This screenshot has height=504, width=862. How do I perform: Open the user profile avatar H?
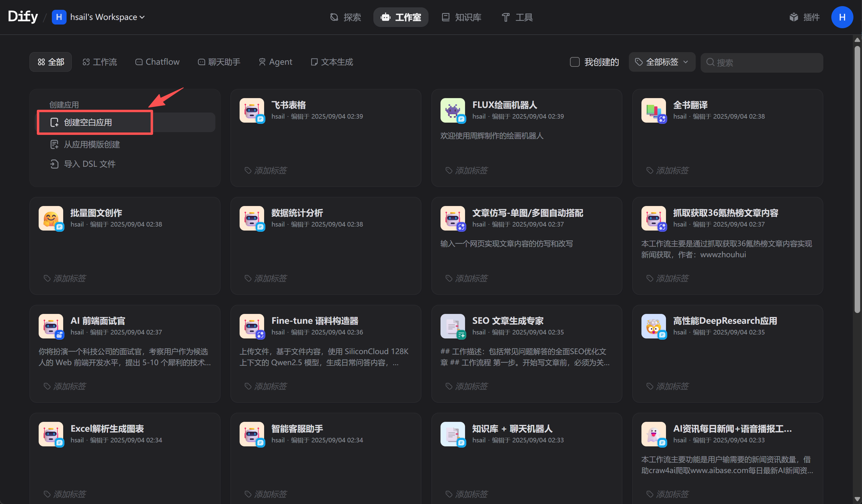tap(842, 17)
